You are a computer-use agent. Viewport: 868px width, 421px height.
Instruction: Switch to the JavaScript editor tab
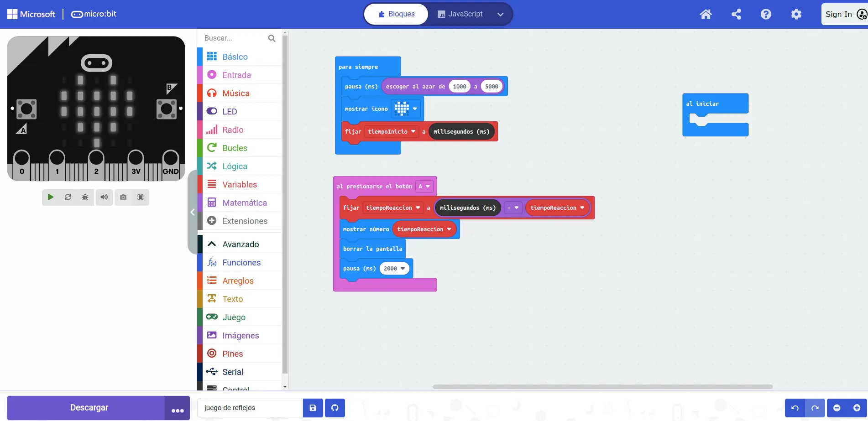pos(460,14)
